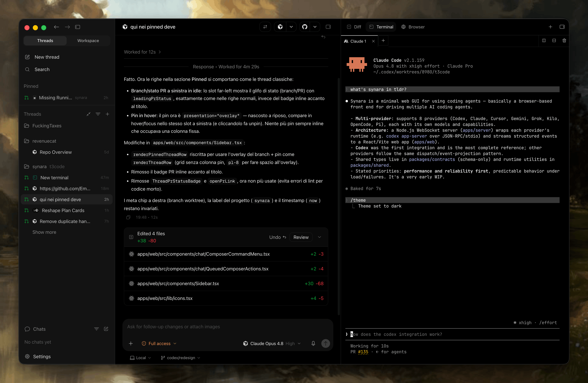Screen dimensions: 588x383
Task: Click the Review button
Action: pyautogui.click(x=301, y=237)
